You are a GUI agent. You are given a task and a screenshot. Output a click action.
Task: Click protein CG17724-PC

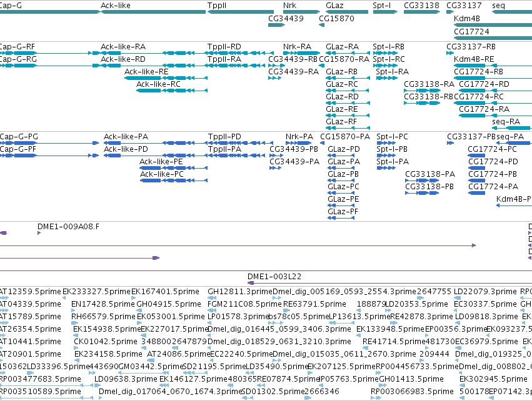(493, 149)
